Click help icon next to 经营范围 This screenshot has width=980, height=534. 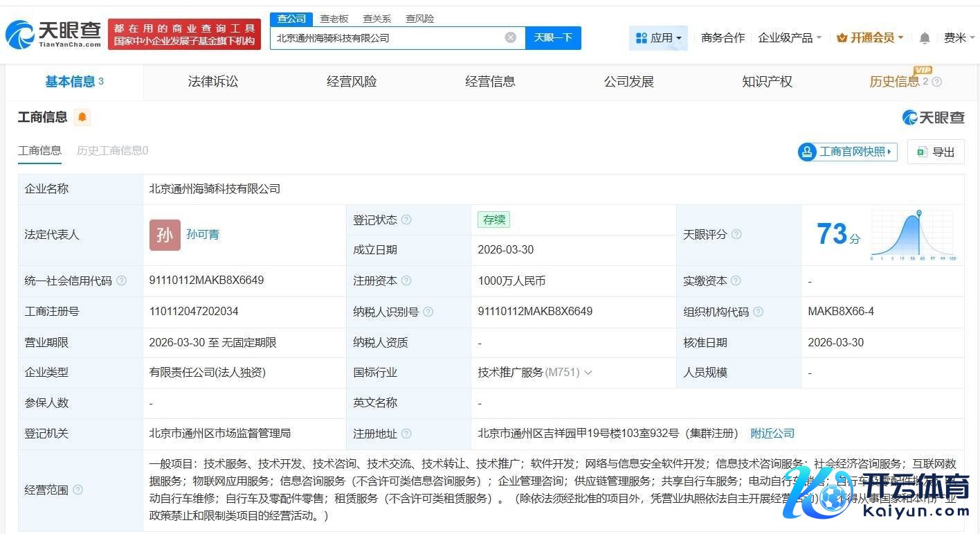(78, 490)
